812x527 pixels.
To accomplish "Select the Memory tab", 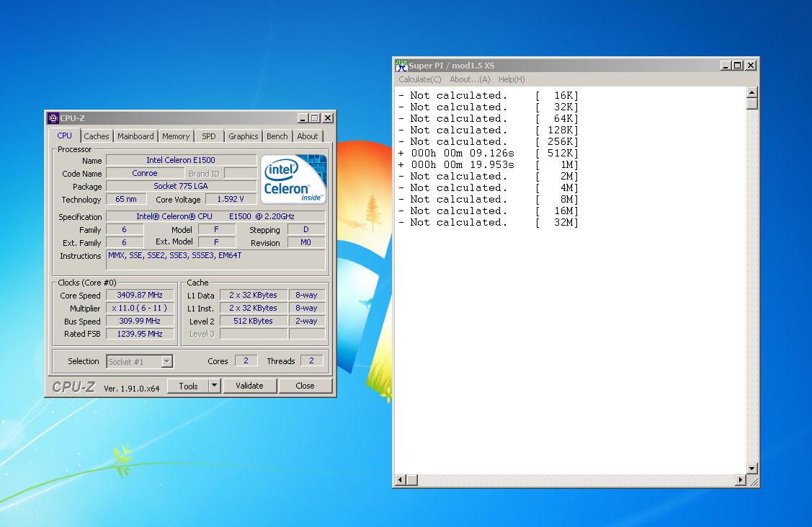I will pos(176,136).
